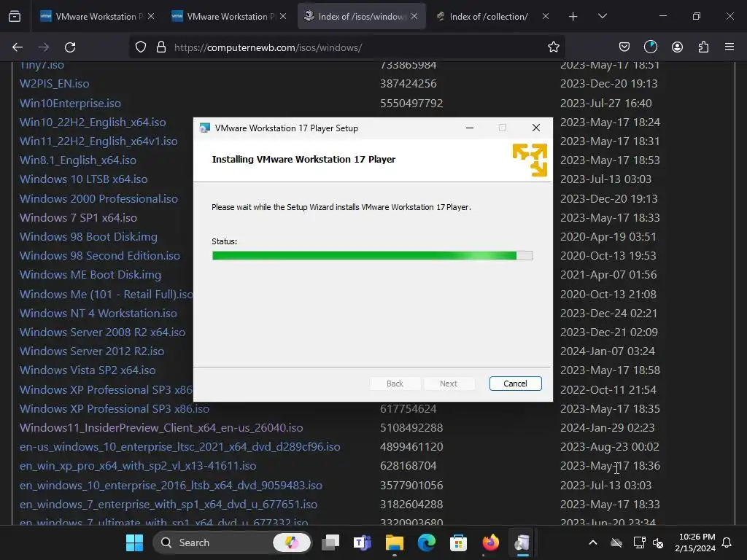Viewport: 747px width, 560px height.
Task: Click file size 5108492288
Action: (x=411, y=427)
